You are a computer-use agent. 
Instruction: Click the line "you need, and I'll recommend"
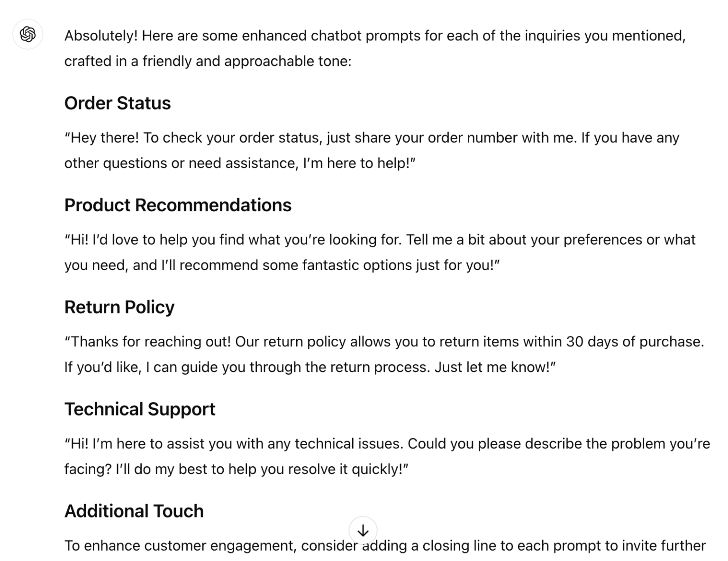pos(282,265)
